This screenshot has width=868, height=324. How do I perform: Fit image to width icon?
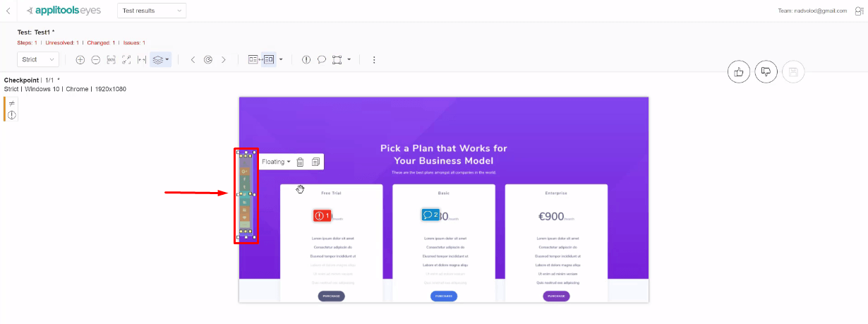tap(142, 60)
